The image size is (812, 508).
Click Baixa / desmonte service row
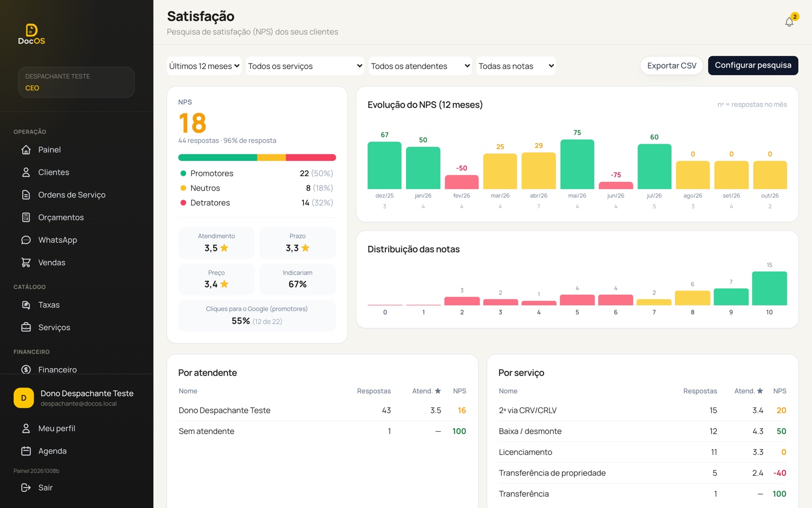tap(642, 431)
